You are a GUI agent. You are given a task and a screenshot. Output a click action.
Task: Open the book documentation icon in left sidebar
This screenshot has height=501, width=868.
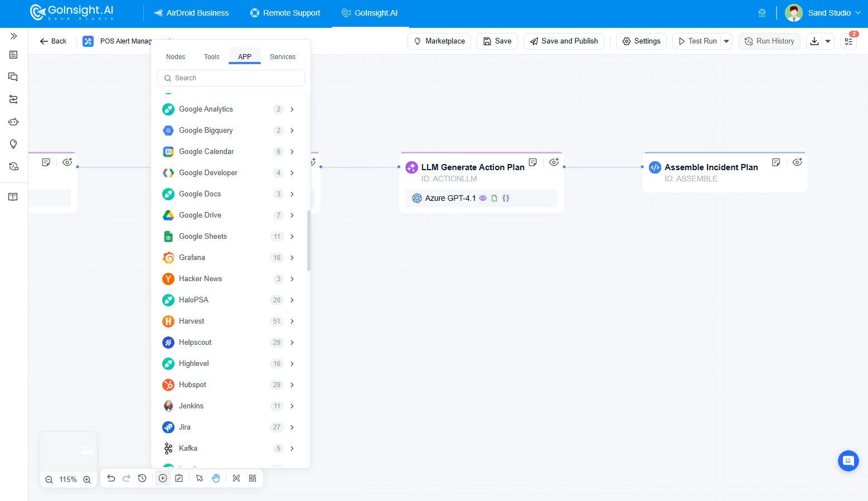[x=13, y=197]
